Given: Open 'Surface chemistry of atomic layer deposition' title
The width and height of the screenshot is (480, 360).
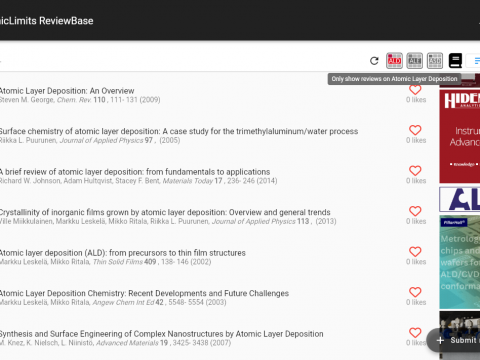Looking at the screenshot, I should point(179,131).
